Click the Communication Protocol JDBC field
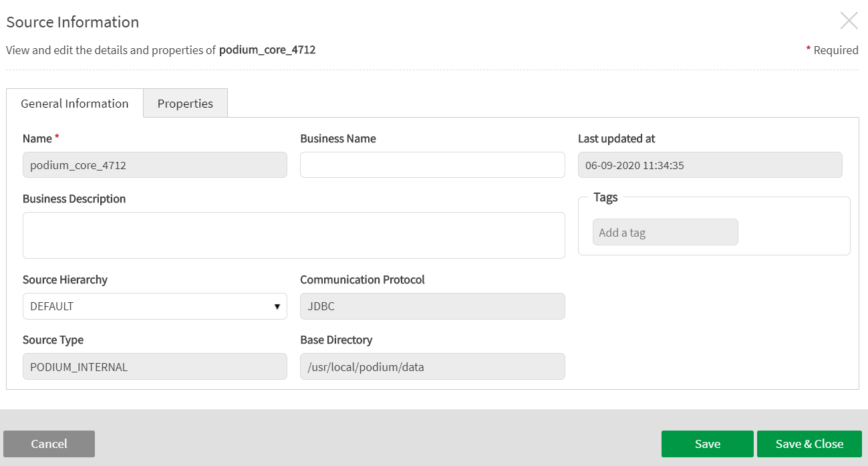Image resolution: width=868 pixels, height=466 pixels. tap(432, 306)
